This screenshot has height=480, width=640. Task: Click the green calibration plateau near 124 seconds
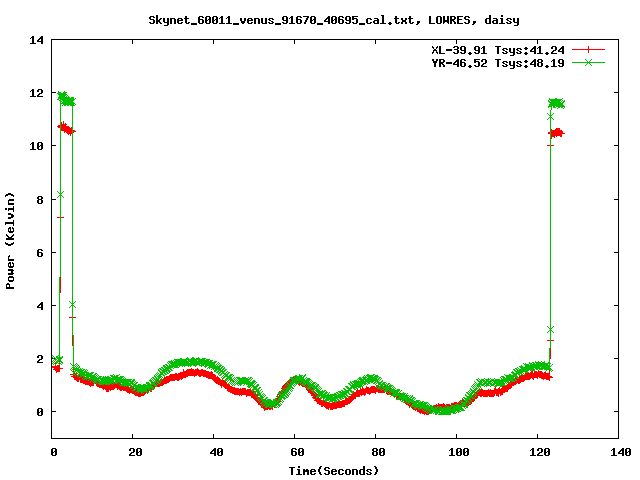[557, 103]
